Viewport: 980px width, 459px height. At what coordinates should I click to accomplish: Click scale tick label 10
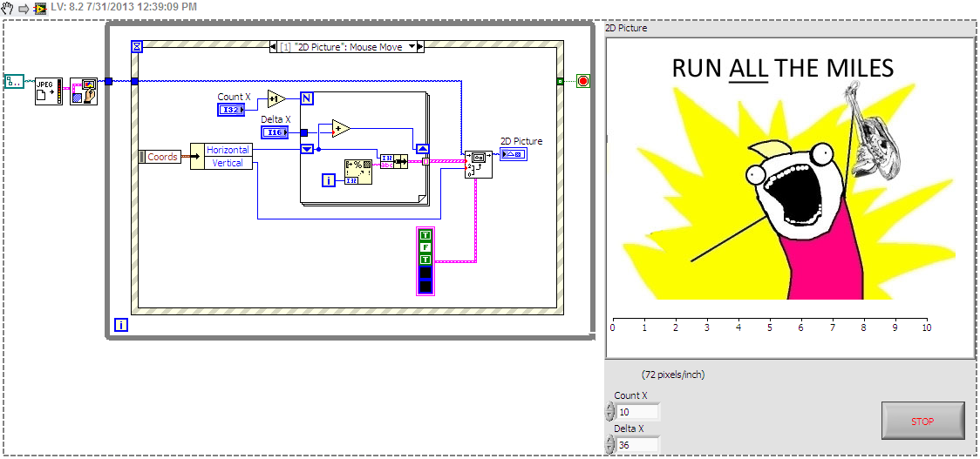tap(926, 327)
